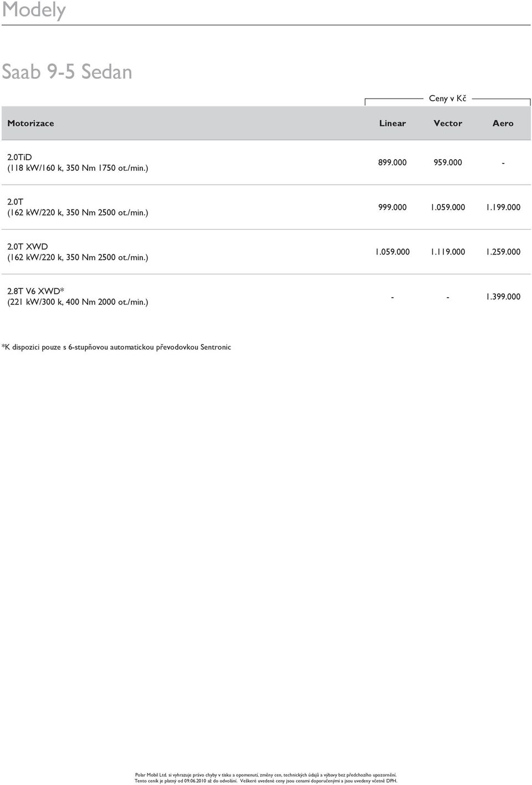
Task: Click the 1.199.000 Aero price
Action: (x=503, y=207)
